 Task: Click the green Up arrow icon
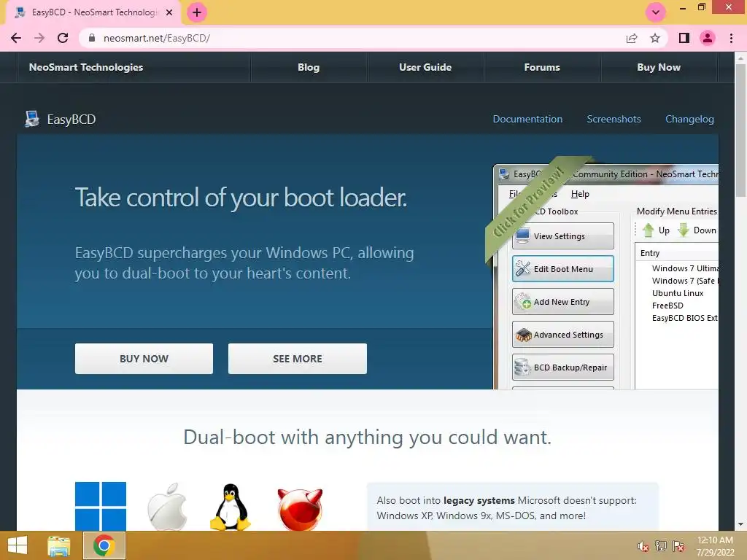coord(648,230)
